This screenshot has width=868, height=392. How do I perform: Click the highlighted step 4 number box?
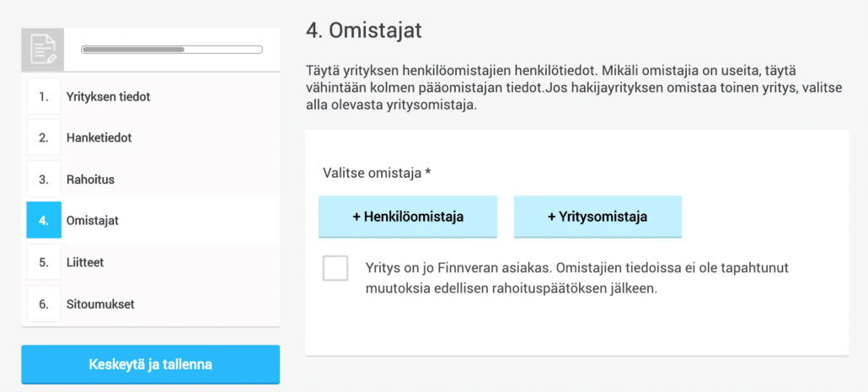44,220
